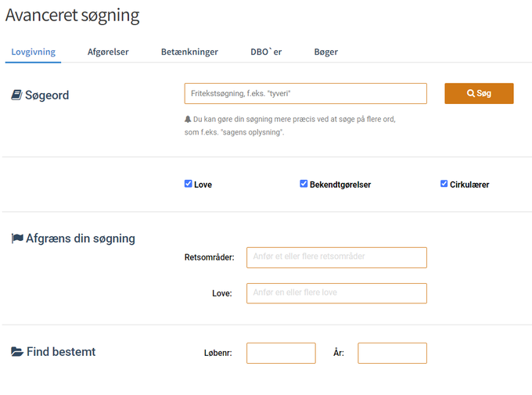Click the magnifier icon on the Søg button
Image resolution: width=532 pixels, height=395 pixels.
(471, 93)
